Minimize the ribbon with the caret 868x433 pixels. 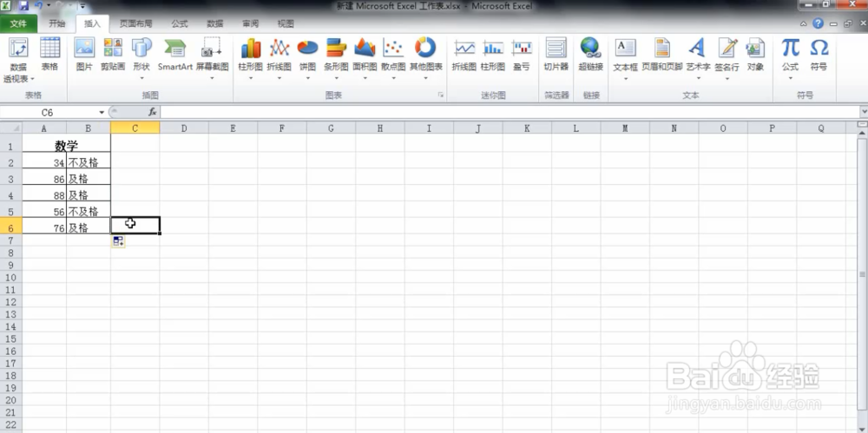(803, 23)
